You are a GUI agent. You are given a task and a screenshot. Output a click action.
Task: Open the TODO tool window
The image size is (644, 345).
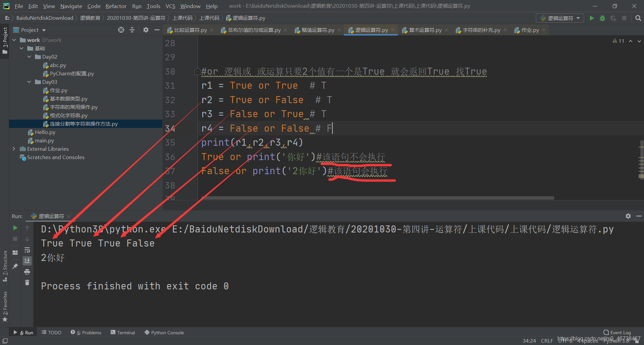(51, 333)
